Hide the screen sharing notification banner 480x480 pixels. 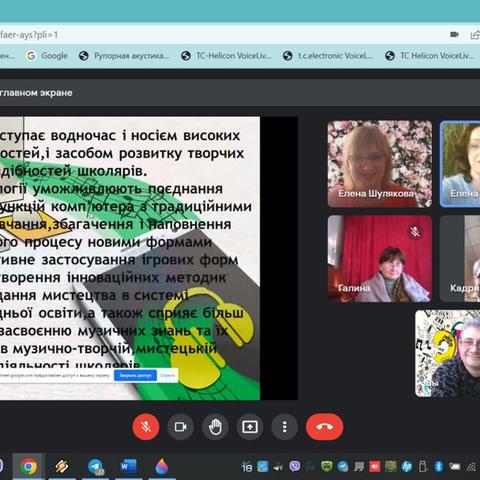pyautogui.click(x=168, y=376)
